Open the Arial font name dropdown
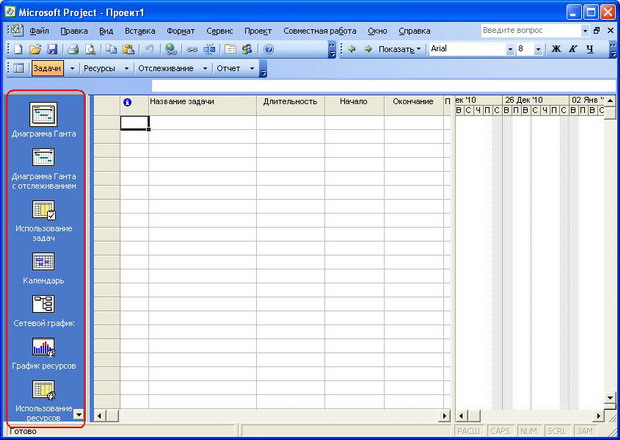Screen dimensions: 620x440 pos(510,49)
